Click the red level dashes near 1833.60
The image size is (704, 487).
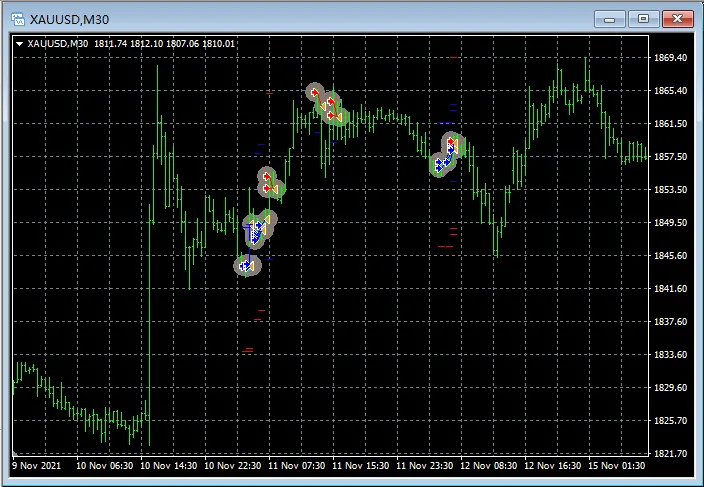[248, 349]
